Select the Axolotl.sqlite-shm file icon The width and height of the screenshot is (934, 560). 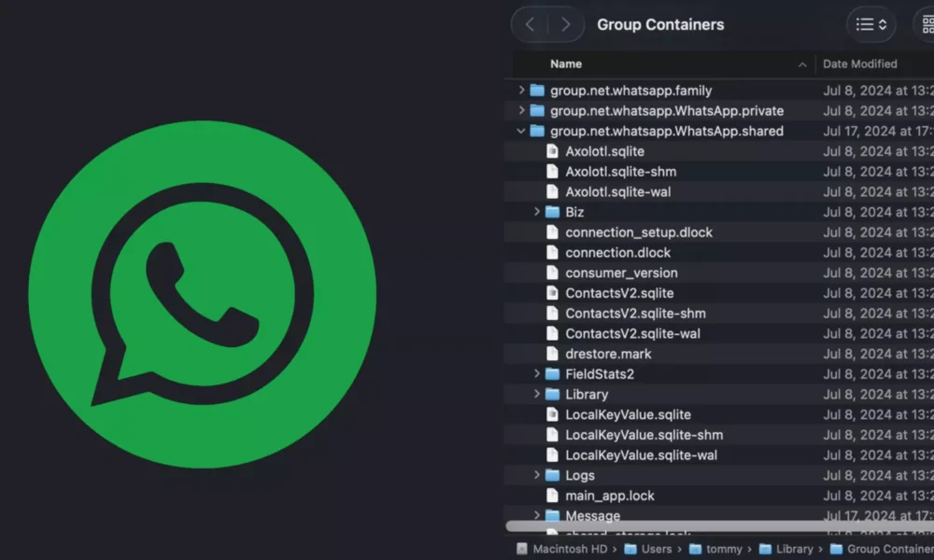tap(552, 171)
